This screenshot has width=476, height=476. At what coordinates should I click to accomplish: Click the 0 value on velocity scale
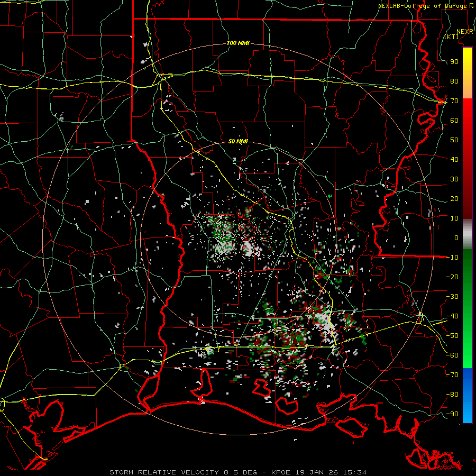(x=456, y=237)
